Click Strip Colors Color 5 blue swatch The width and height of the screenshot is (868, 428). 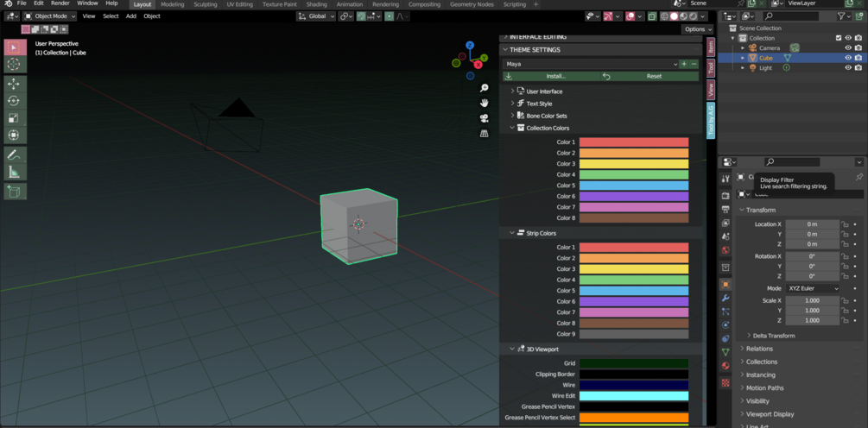634,291
